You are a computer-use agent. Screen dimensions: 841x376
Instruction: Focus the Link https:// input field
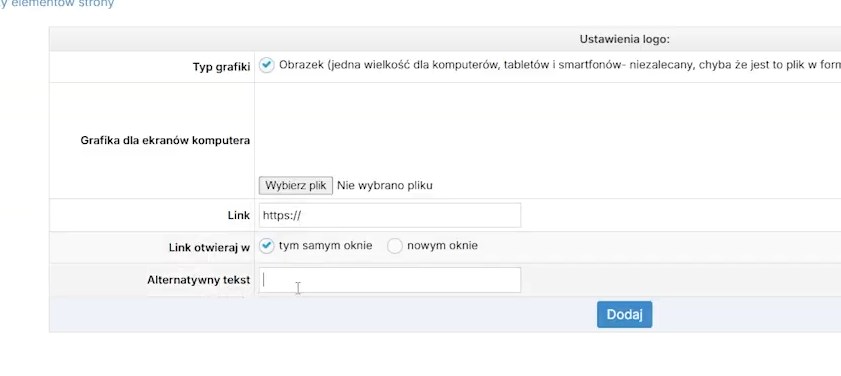[x=389, y=215]
